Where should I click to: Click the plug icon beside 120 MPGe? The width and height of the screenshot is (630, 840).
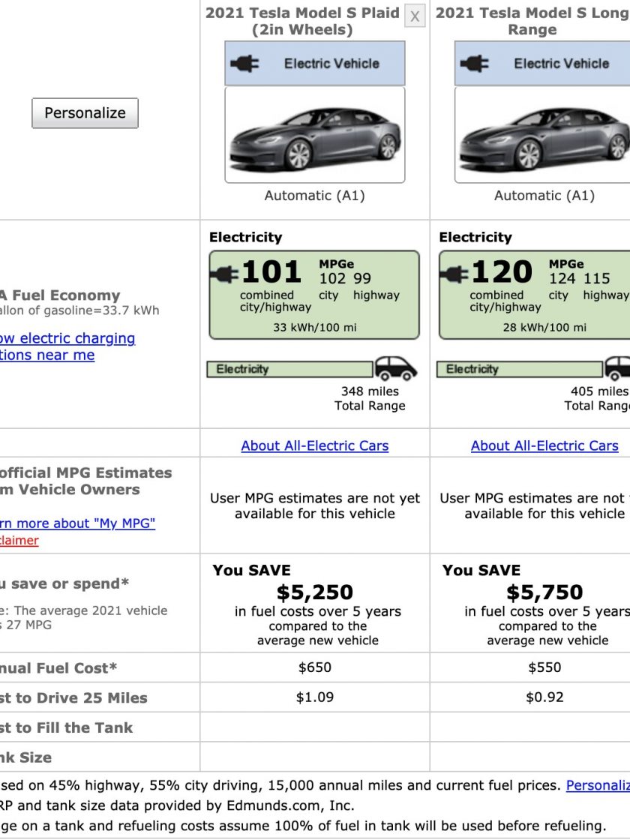[454, 274]
